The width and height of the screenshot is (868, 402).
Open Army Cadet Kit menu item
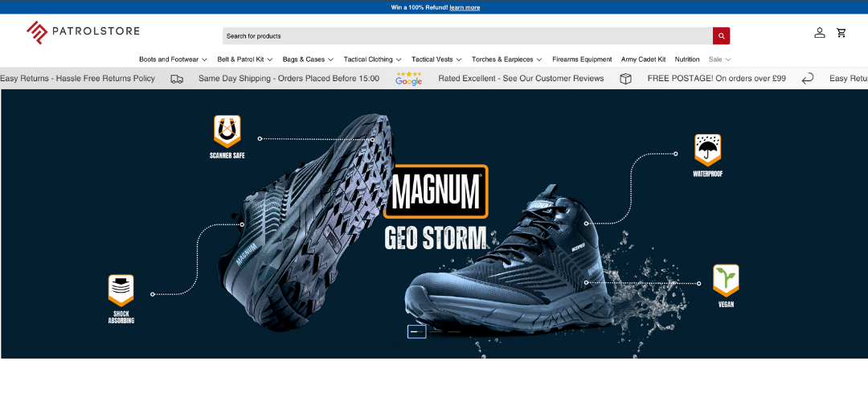(643, 59)
